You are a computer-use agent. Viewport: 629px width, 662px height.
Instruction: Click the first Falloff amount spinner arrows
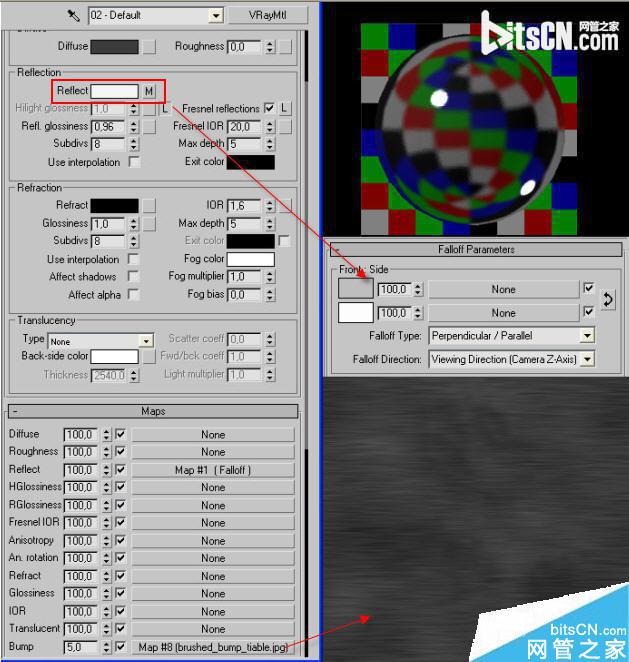(x=418, y=290)
